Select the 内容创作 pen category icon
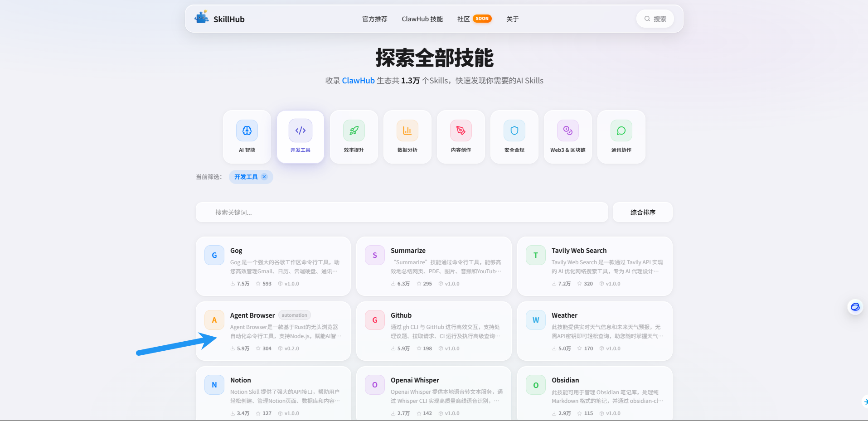 pyautogui.click(x=461, y=131)
